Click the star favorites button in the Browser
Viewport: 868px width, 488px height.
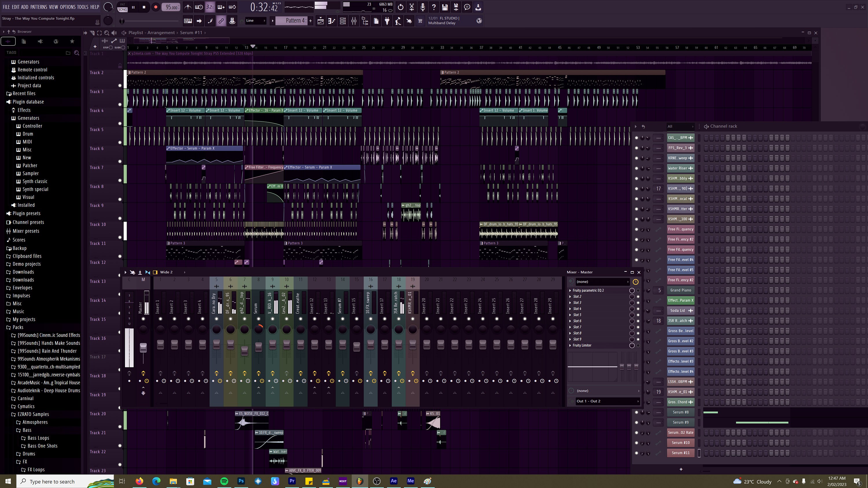(72, 41)
